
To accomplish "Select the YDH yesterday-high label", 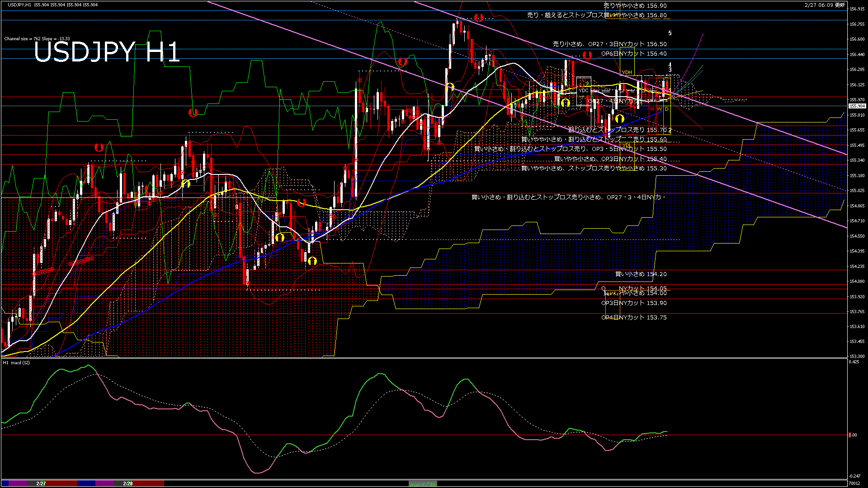I will click(x=627, y=72).
